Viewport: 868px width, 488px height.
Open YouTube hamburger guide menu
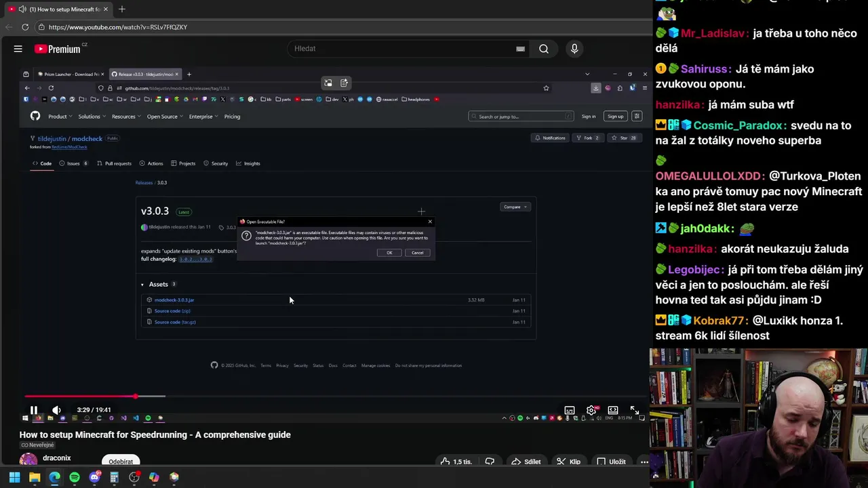click(18, 49)
